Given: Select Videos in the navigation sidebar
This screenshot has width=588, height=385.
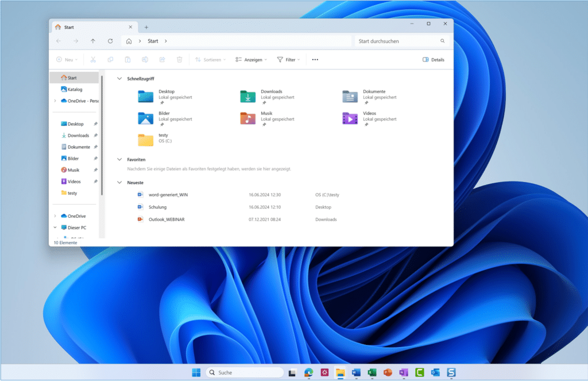Looking at the screenshot, I should pos(74,182).
